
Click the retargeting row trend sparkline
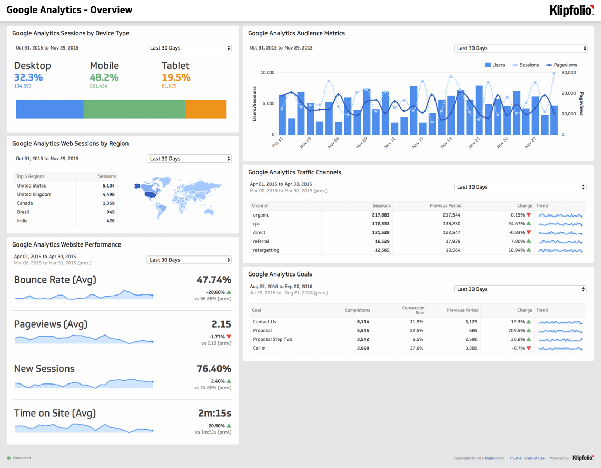click(x=560, y=250)
